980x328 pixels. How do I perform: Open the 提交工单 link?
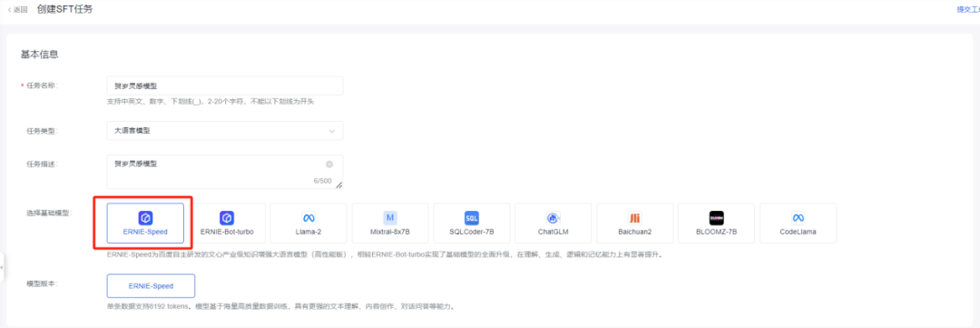968,9
